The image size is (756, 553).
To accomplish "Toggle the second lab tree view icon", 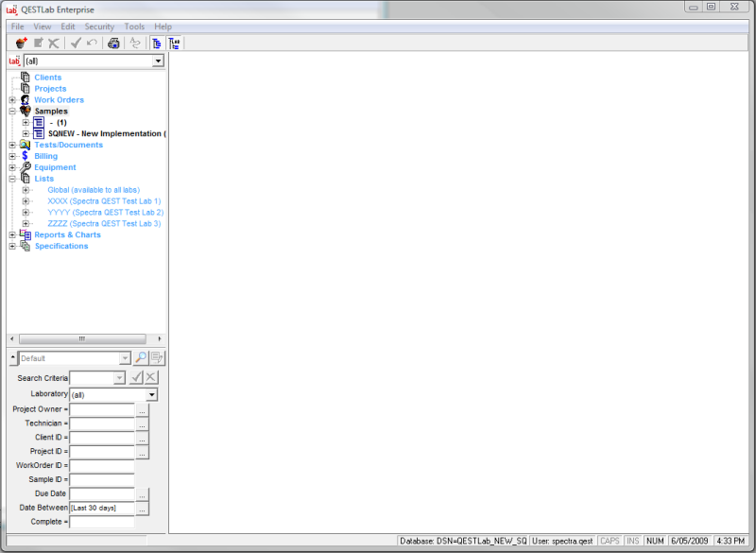I will [x=173, y=43].
